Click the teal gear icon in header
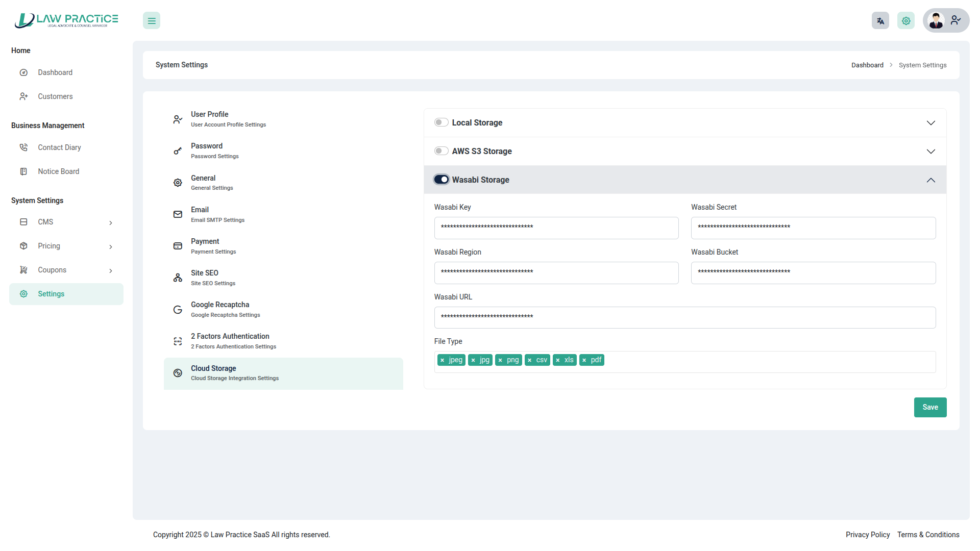Viewport: 980px width, 551px height. [x=906, y=21]
